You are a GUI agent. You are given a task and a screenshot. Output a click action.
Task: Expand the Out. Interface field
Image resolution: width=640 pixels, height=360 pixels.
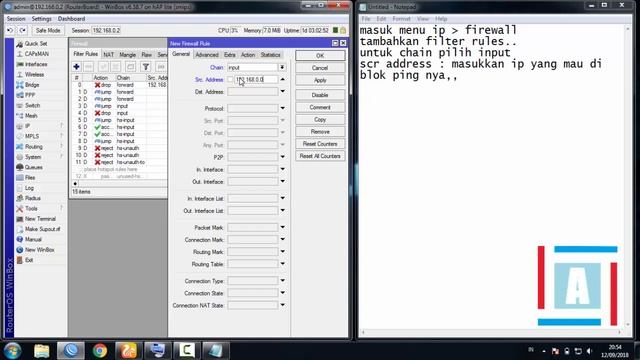[x=282, y=182]
